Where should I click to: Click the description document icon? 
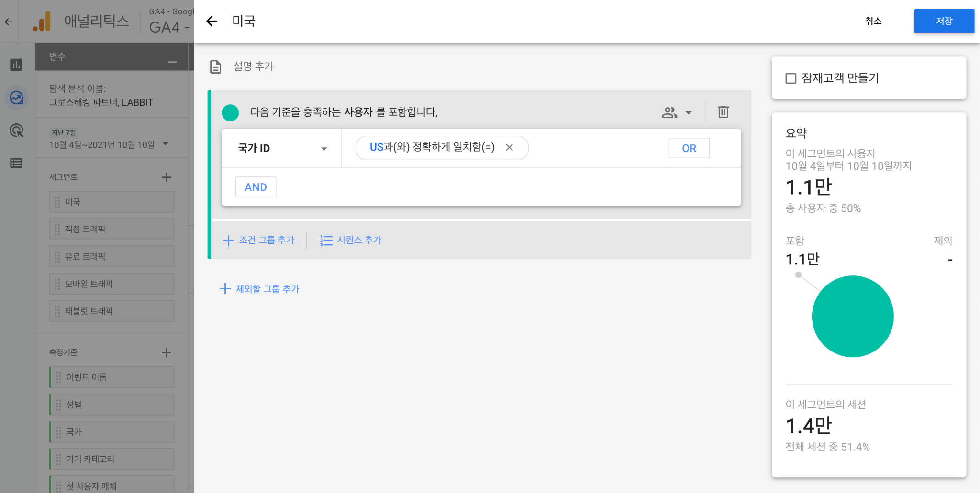215,66
